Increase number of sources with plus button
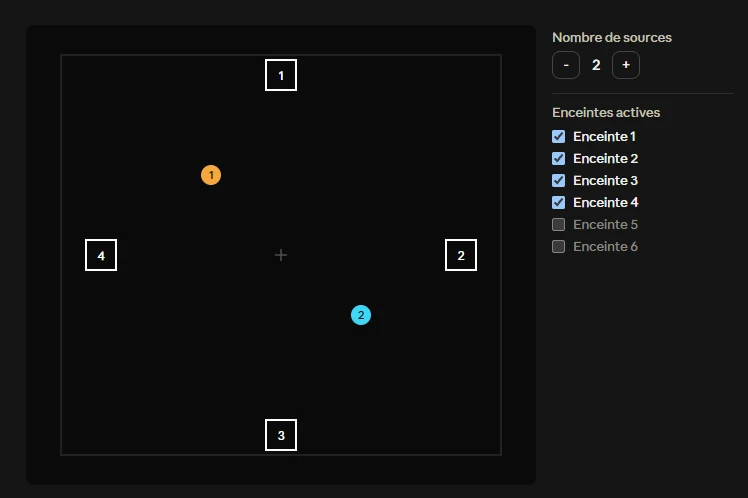The height and width of the screenshot is (498, 748). click(x=626, y=65)
